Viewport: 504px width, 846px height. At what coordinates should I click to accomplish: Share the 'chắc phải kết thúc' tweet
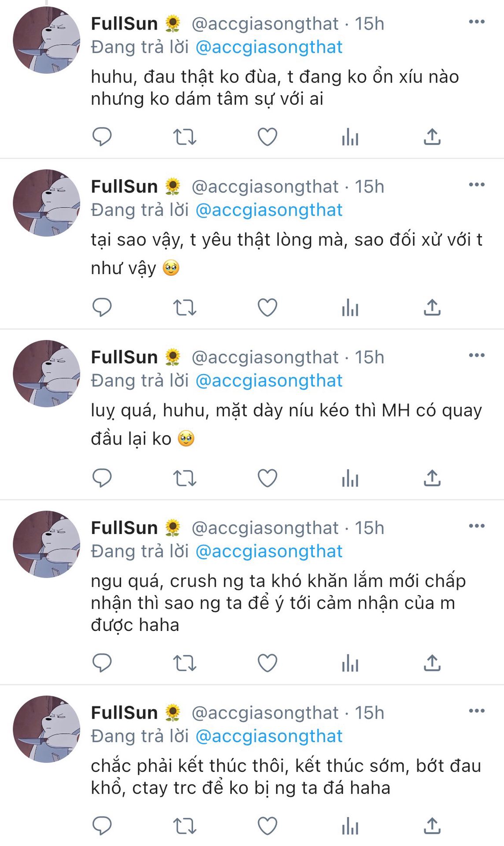tap(432, 825)
